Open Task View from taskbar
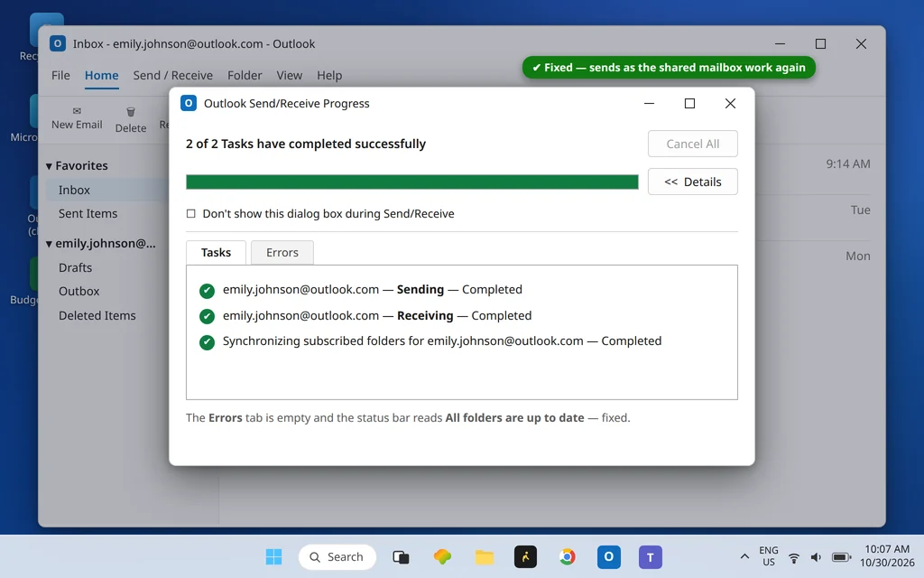Viewport: 924px width, 578px height. point(401,556)
